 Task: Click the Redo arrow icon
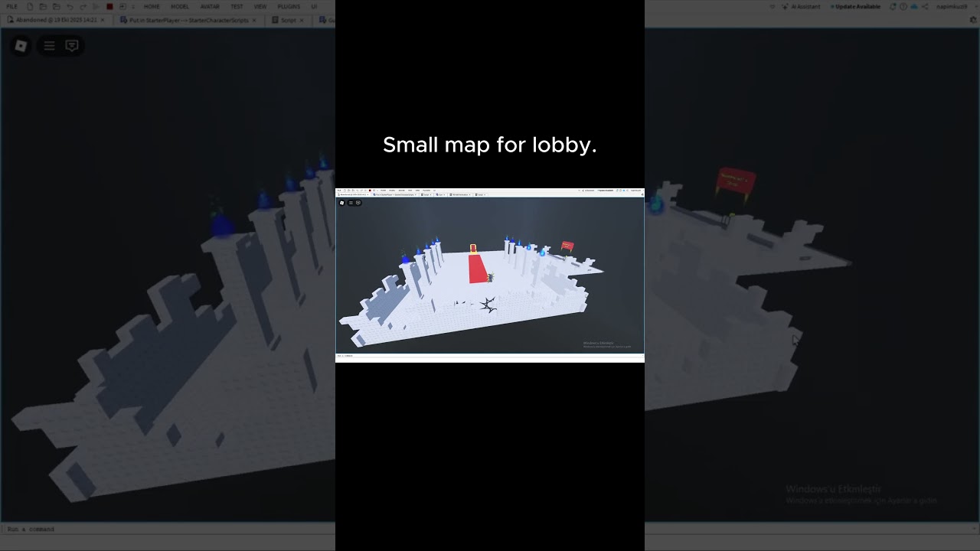pyautogui.click(x=83, y=6)
